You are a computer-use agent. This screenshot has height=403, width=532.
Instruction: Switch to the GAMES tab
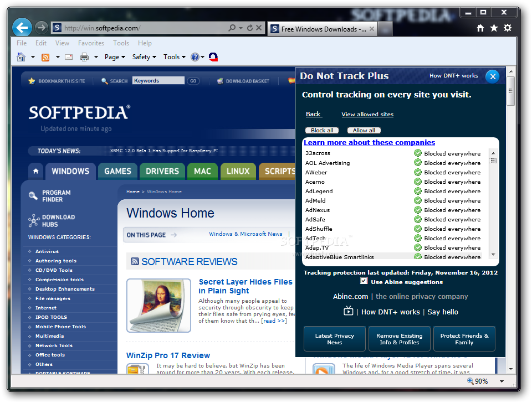click(117, 171)
